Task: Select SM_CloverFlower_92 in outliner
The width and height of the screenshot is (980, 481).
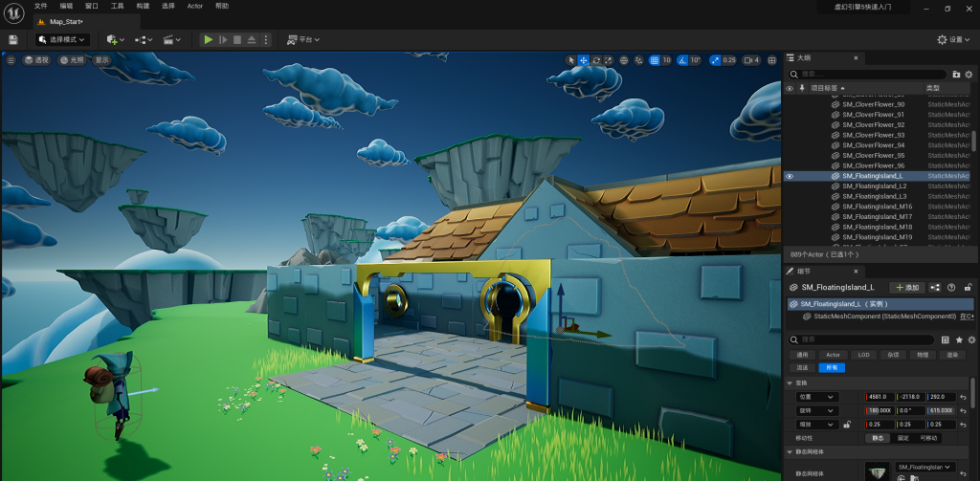Action: pos(873,125)
